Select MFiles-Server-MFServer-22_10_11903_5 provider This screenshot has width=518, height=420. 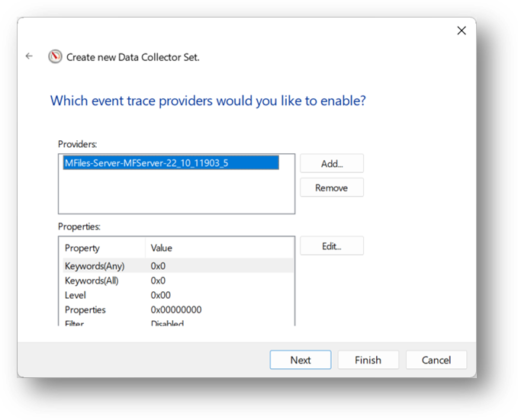[x=171, y=163]
